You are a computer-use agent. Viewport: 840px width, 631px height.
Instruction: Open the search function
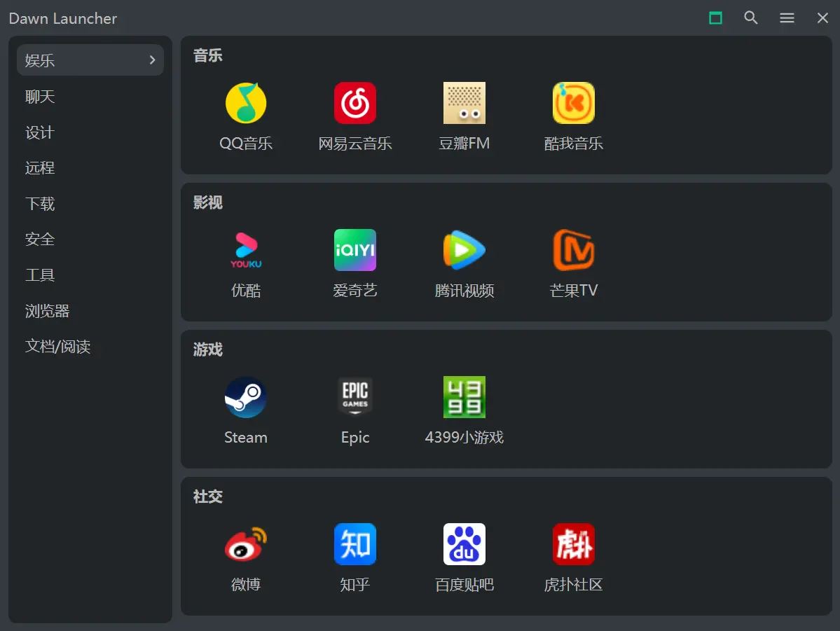[x=751, y=18]
